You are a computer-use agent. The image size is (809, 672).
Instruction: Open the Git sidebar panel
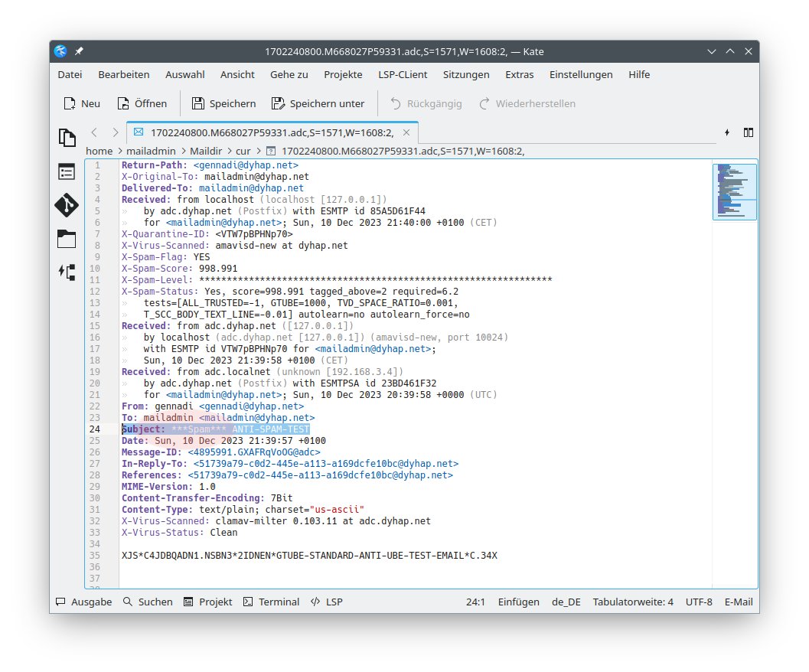pyautogui.click(x=67, y=205)
